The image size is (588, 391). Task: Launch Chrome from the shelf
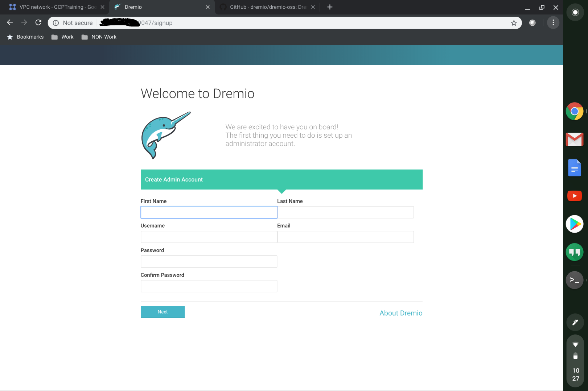(x=575, y=112)
